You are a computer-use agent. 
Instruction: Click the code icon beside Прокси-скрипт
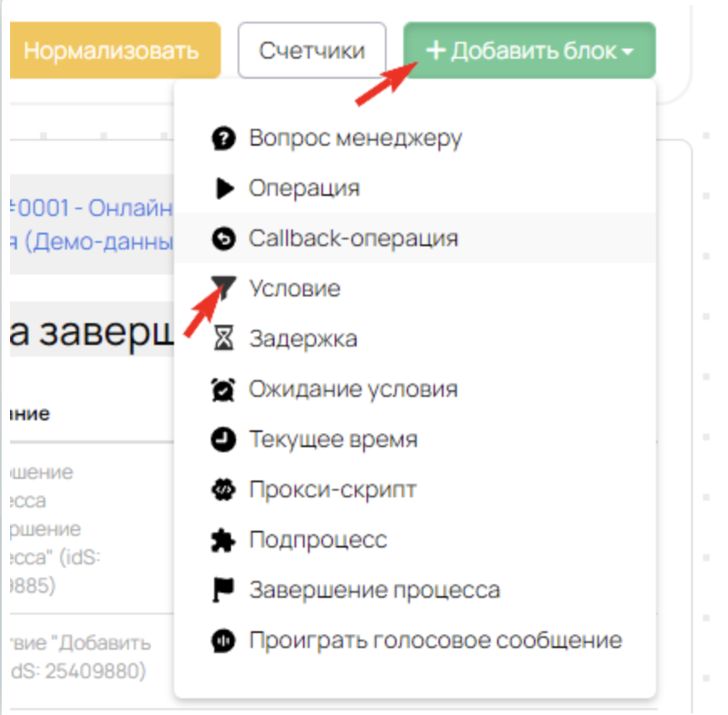221,490
